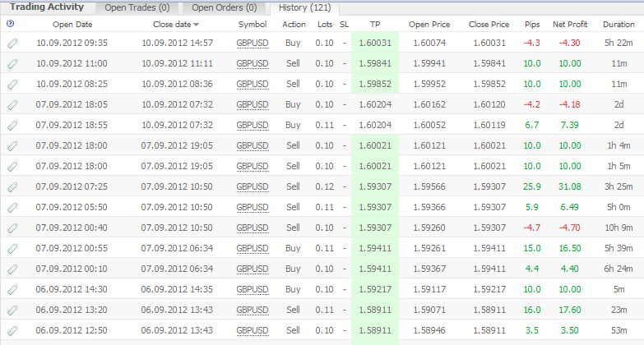Open GBPUSD link for trade closed 10.09.2012 08:36
The width and height of the screenshot is (644, 345).
[x=253, y=84]
